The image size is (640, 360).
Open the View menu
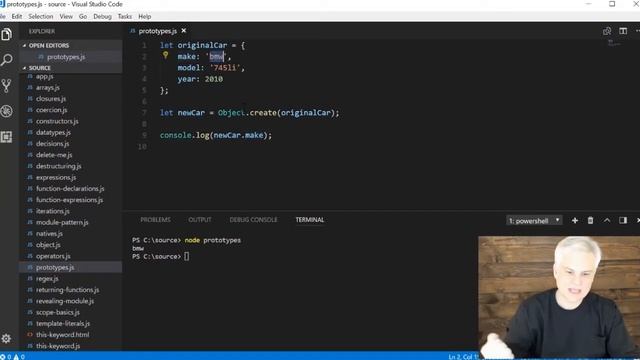coord(66,16)
